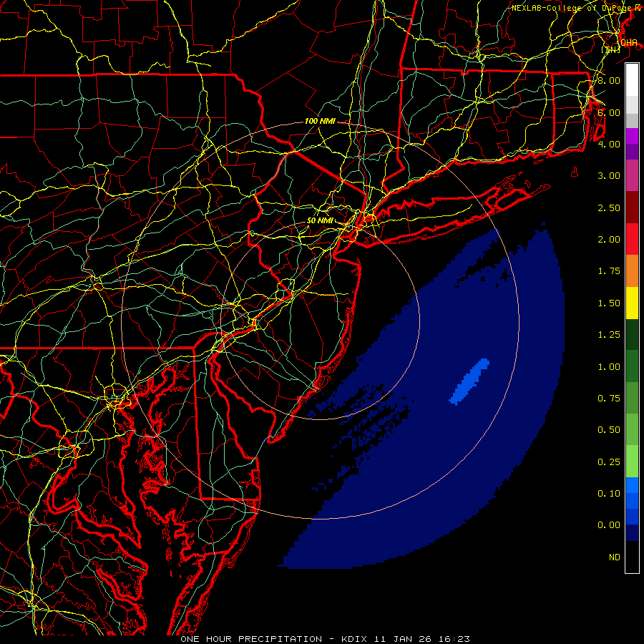Image resolution: width=644 pixels, height=644 pixels.
Task: Click the 3.00 legend value
Action: coord(609,176)
